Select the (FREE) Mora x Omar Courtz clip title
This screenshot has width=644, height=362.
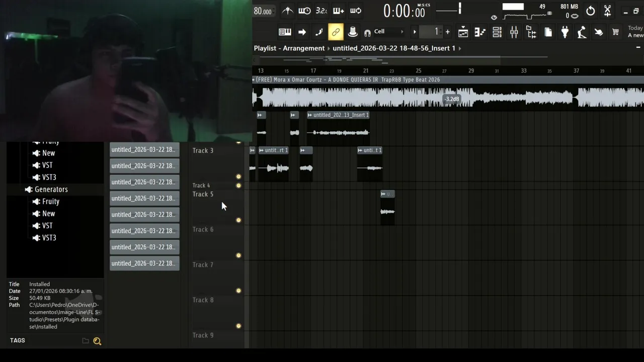click(x=348, y=79)
